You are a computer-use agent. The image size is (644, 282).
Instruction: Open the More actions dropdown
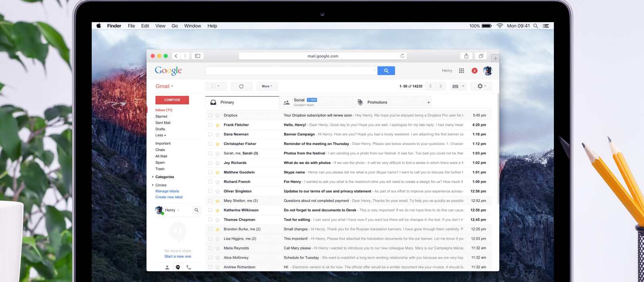pos(267,86)
